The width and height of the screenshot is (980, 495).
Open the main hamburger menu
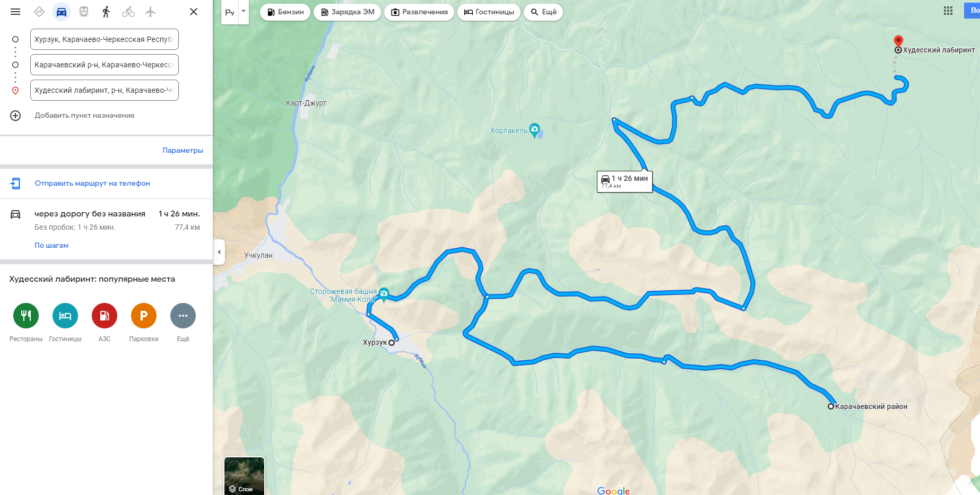pos(15,12)
